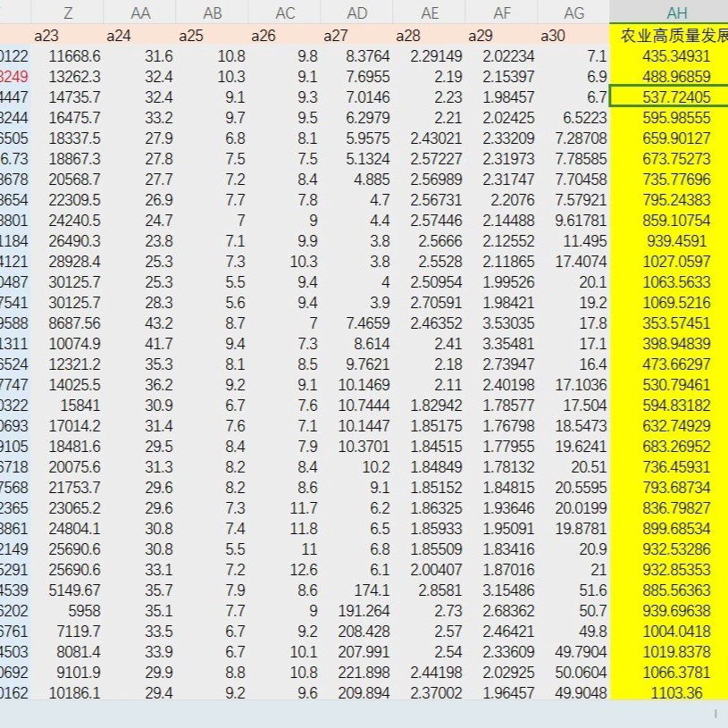This screenshot has height=728, width=728.
Task: Select yellow cell 1069.5216
Action: (x=669, y=303)
